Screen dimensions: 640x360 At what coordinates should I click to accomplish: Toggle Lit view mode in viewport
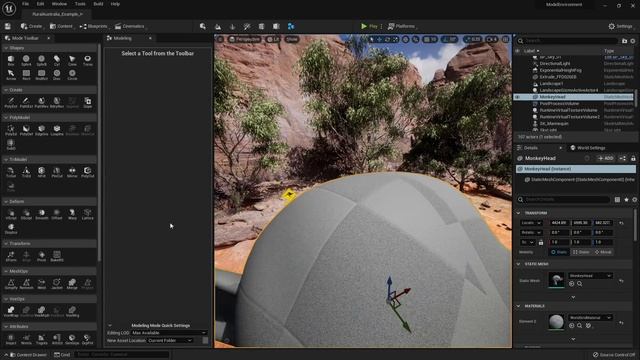click(x=273, y=39)
